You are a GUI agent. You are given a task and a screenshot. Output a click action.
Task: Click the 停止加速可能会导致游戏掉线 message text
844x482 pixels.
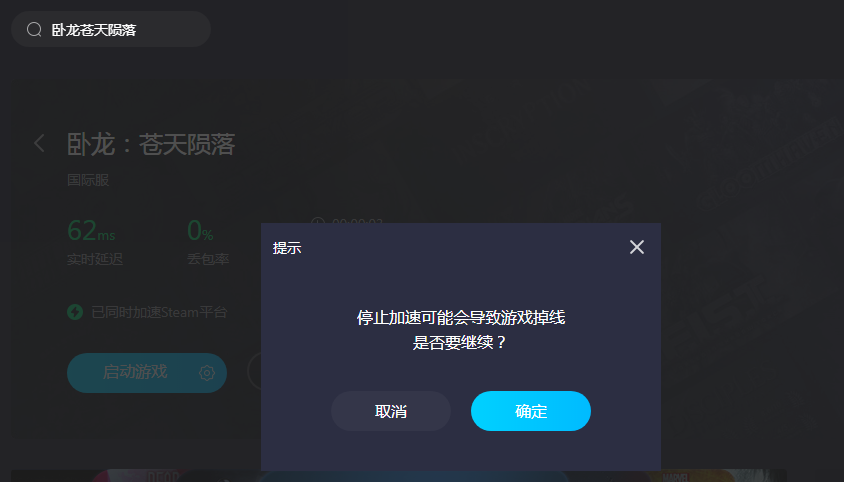tap(461, 318)
